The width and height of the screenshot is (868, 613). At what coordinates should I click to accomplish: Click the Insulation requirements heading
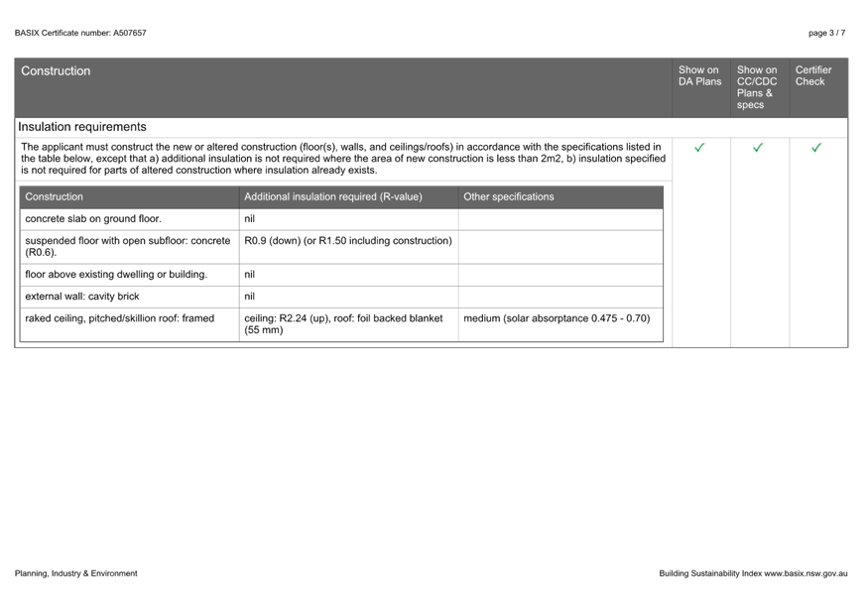point(82,127)
